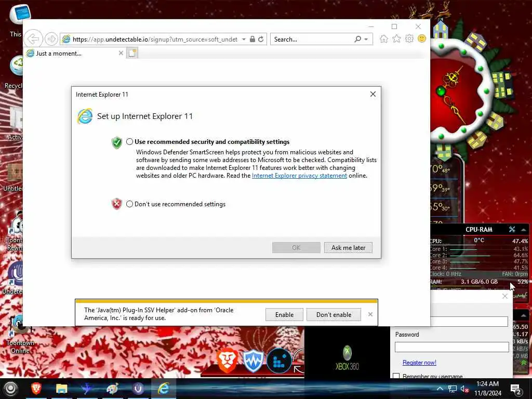Click the dark circle dots dock icon
This screenshot has width=532, height=399.
pyautogui.click(x=279, y=361)
